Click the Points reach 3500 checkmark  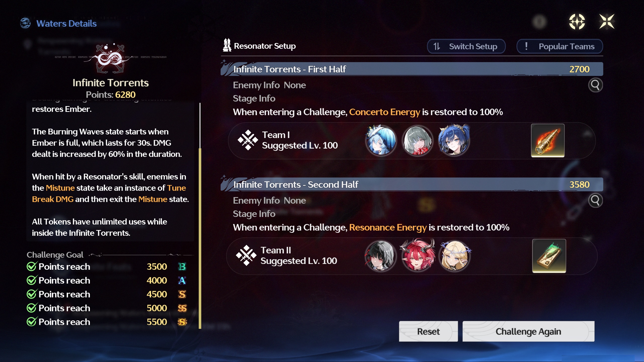tap(32, 266)
